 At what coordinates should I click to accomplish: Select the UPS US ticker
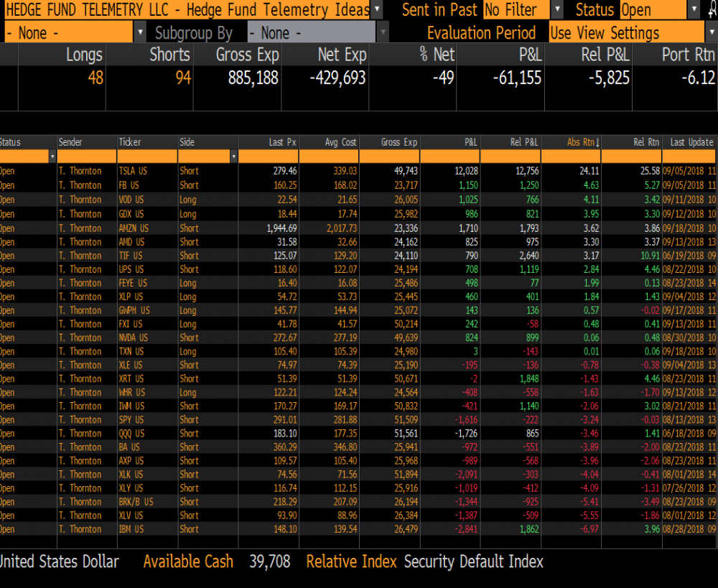[131, 269]
